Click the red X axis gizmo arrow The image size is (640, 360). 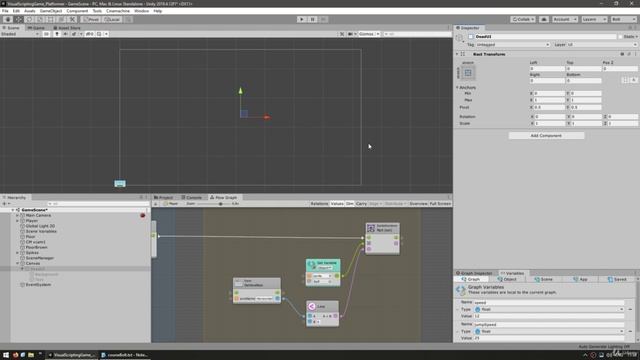point(267,117)
